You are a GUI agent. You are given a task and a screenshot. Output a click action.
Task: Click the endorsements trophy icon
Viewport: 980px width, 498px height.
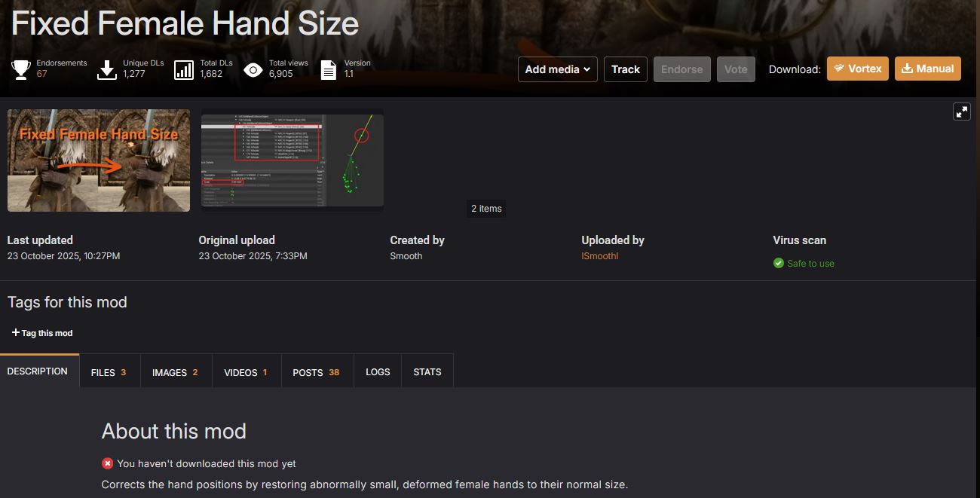(x=20, y=70)
